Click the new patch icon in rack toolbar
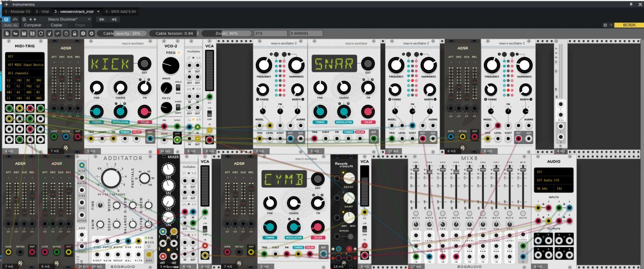644x269 pixels. point(7,33)
